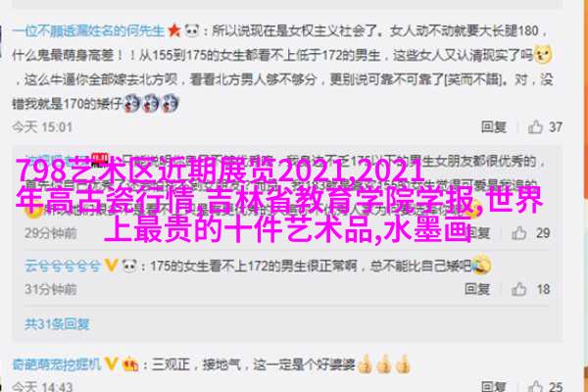Screen dimensions: 588x392
Task: Click the red star badge beside 何先生
Action: pos(174,30)
